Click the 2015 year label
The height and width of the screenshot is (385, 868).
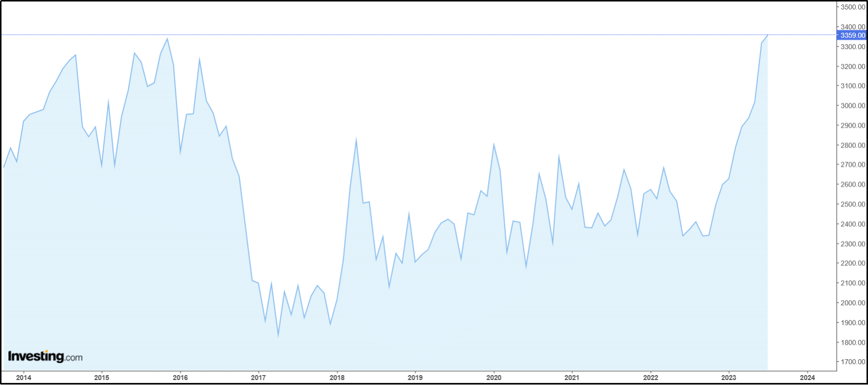[102, 378]
